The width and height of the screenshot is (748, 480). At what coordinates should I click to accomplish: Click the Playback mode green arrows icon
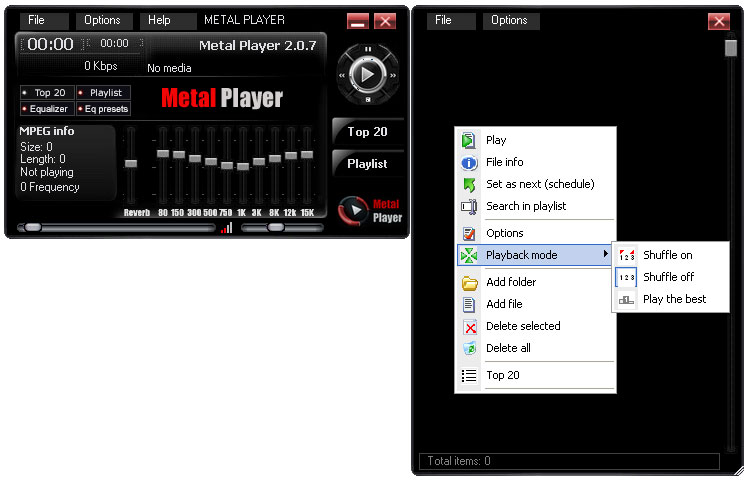click(x=469, y=255)
